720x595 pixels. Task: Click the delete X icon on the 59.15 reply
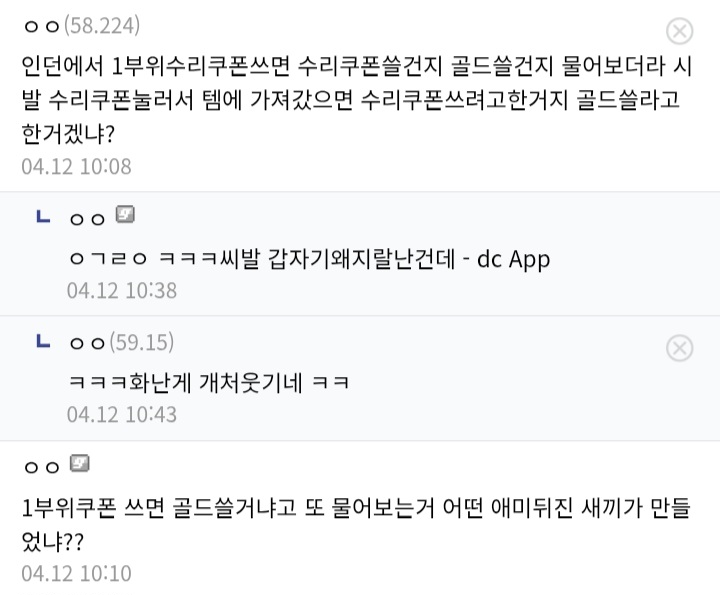click(x=679, y=347)
